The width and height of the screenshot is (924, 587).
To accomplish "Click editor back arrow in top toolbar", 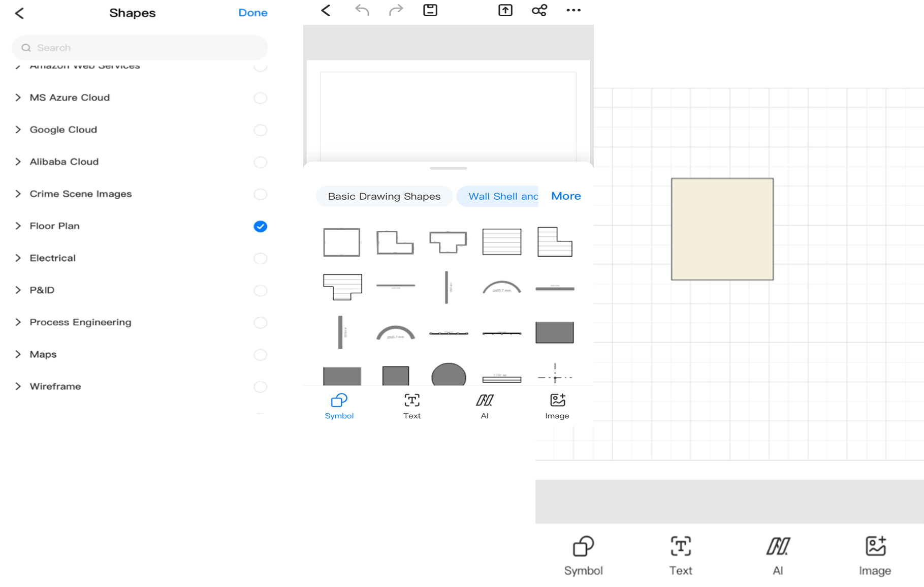I will pos(326,10).
